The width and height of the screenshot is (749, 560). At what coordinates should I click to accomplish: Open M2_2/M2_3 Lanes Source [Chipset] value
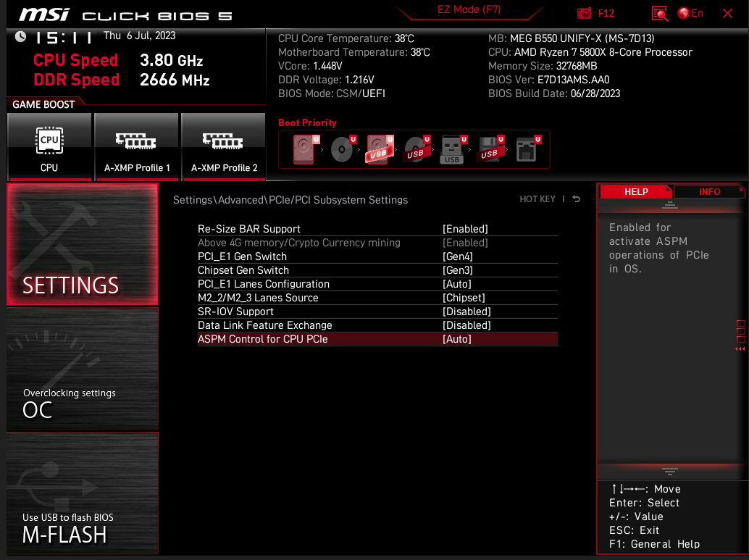pyautogui.click(x=464, y=298)
